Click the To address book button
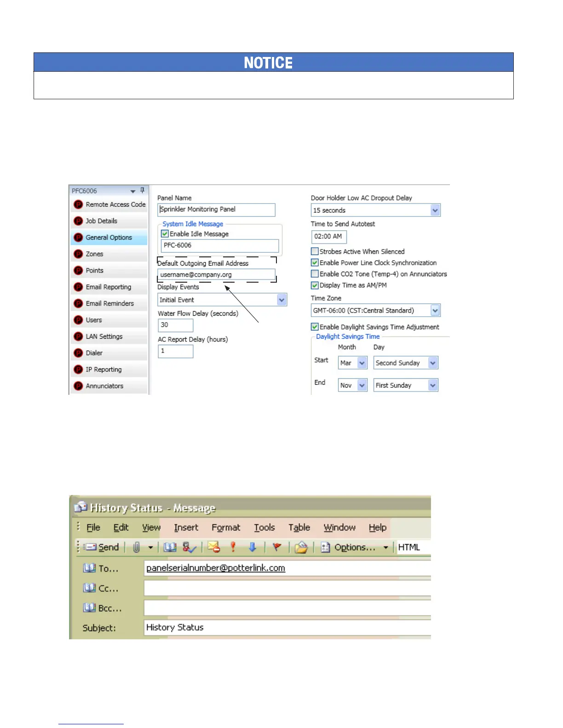The image size is (563, 728). [101, 569]
